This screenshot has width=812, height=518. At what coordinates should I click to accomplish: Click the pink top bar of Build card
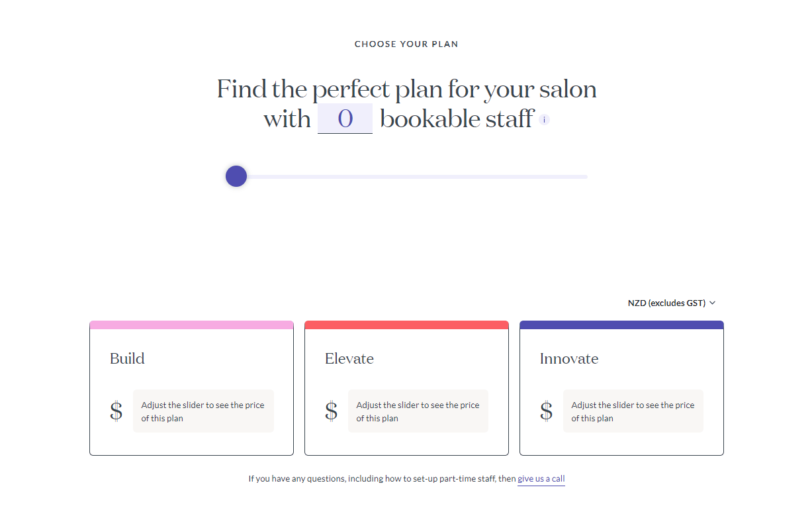click(191, 325)
